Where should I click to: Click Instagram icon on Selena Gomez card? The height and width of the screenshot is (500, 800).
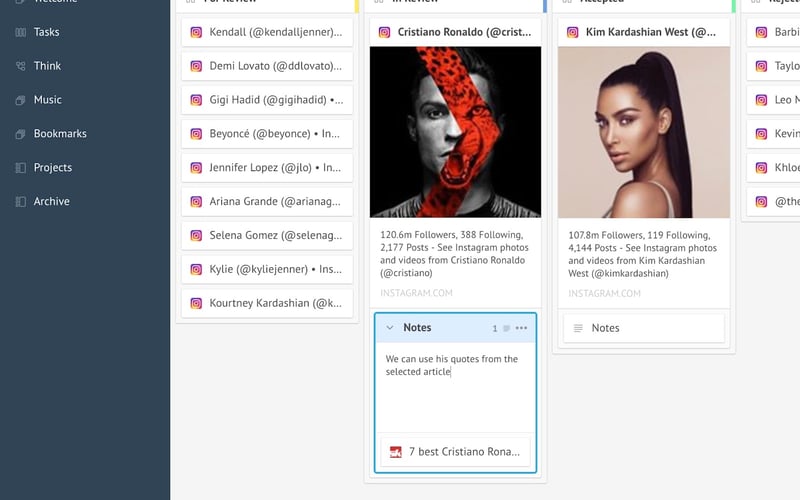click(196, 236)
